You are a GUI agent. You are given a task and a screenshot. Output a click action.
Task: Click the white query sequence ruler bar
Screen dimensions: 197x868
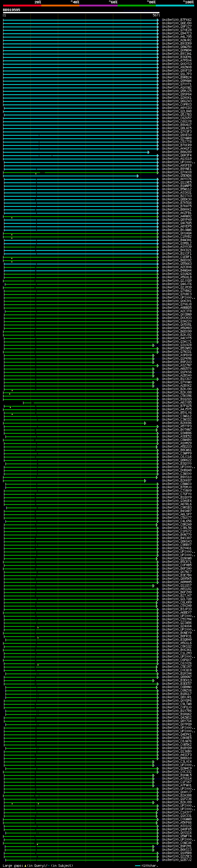(81, 13)
